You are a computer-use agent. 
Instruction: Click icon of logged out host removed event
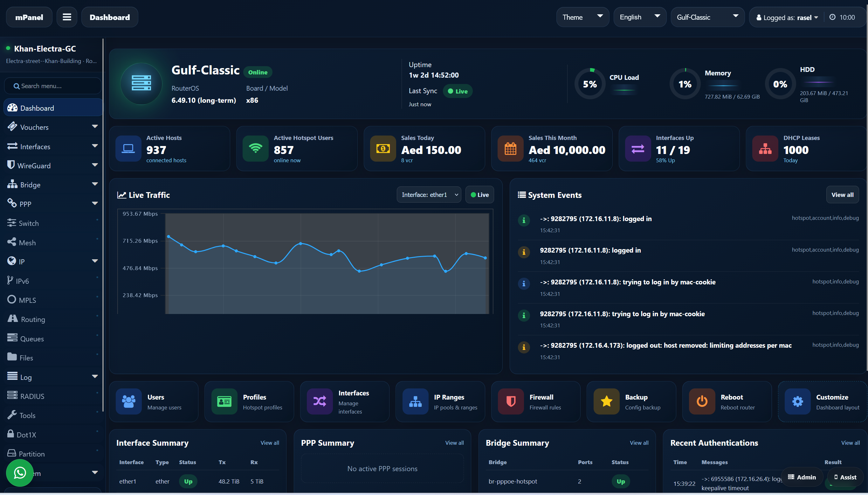(524, 347)
